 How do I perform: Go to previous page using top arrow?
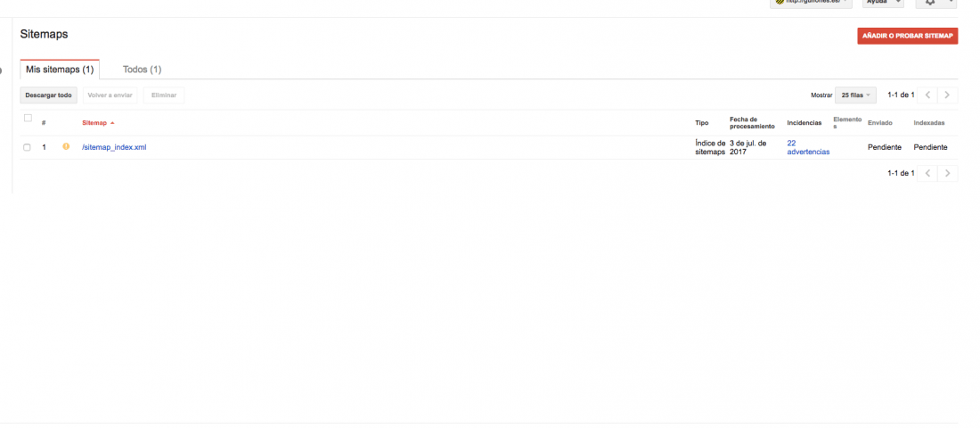927,95
